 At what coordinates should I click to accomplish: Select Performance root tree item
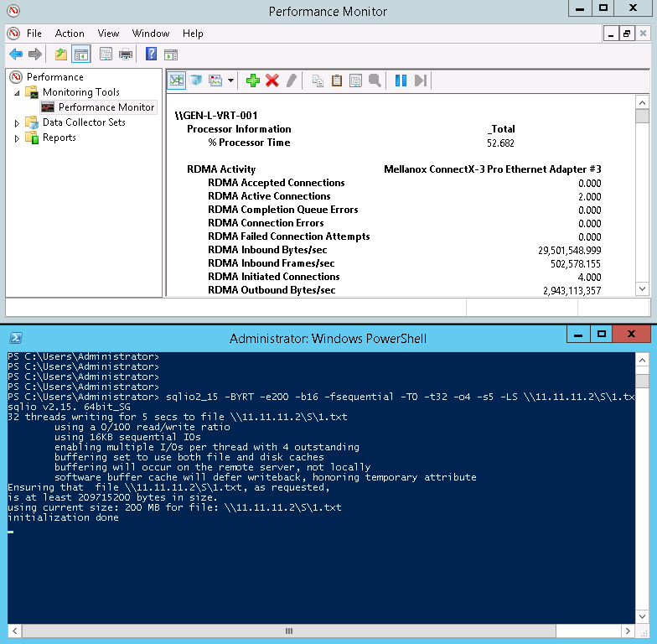pos(55,77)
